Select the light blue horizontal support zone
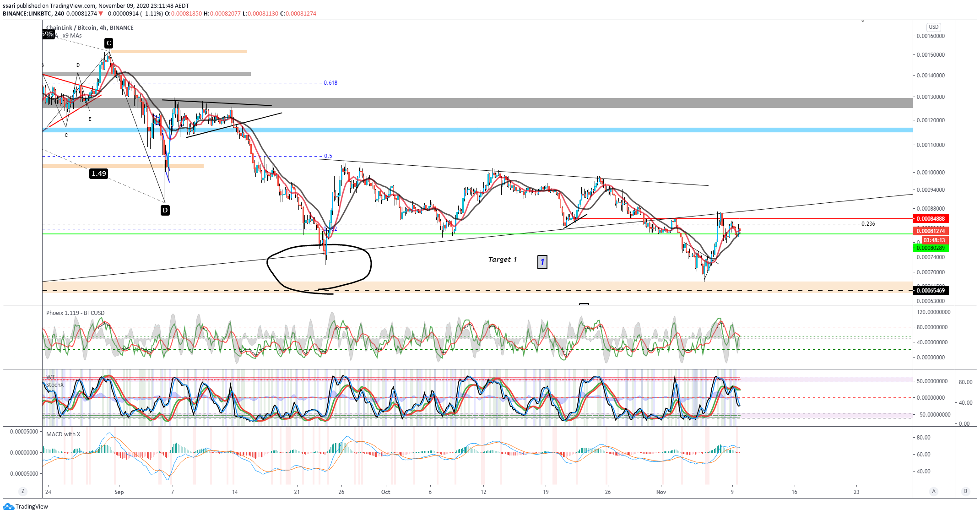980x515 pixels. pos(477,130)
